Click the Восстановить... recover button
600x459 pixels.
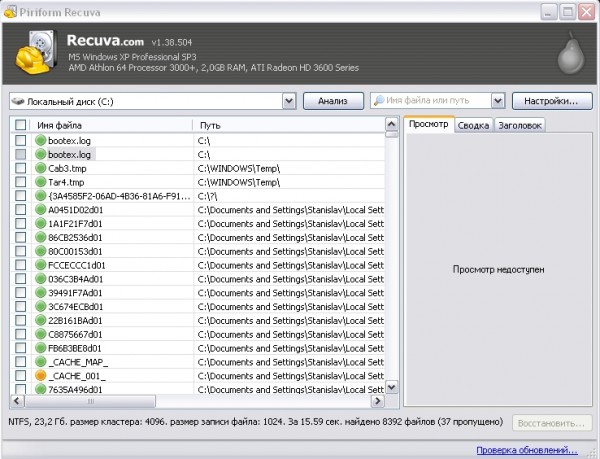tap(551, 423)
